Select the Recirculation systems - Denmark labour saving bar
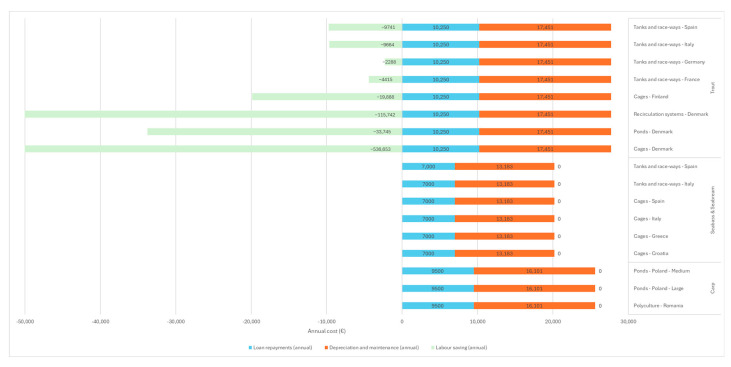The width and height of the screenshot is (731, 367). [x=214, y=114]
